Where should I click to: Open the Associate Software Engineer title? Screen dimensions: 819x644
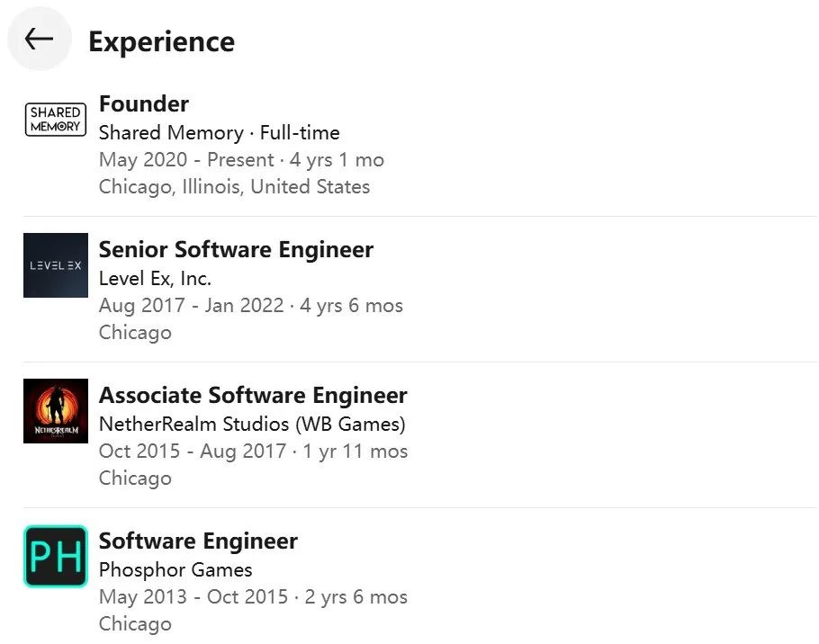pos(253,396)
